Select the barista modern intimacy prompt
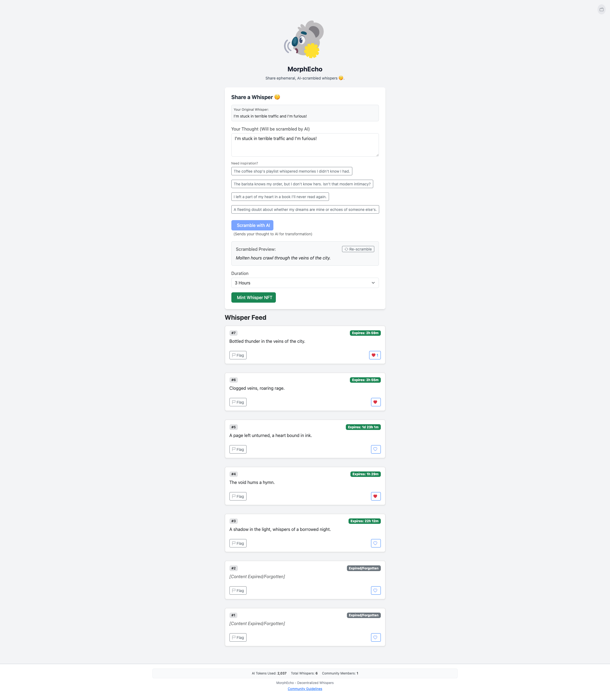The image size is (610, 700). click(302, 184)
